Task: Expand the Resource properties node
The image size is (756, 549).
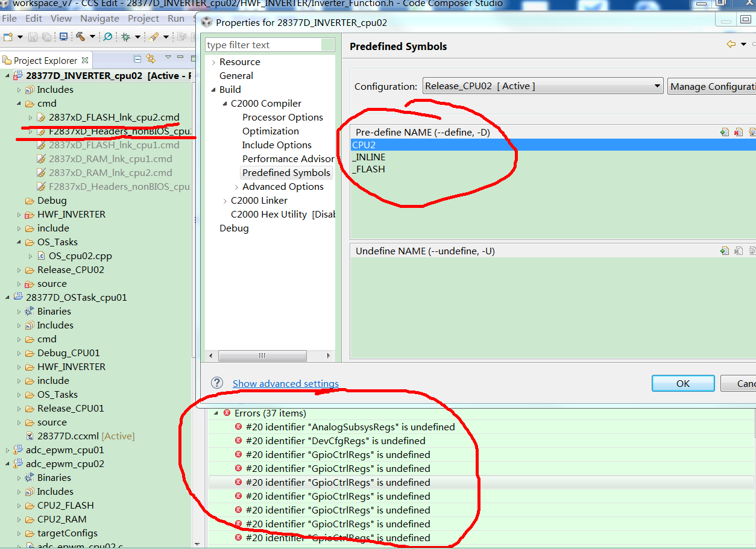Action: click(x=213, y=62)
